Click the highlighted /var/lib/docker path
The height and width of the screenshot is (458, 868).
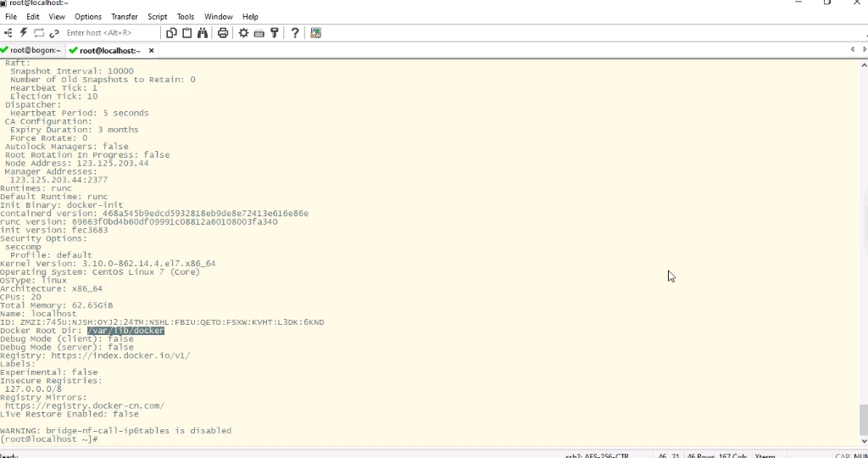(125, 331)
